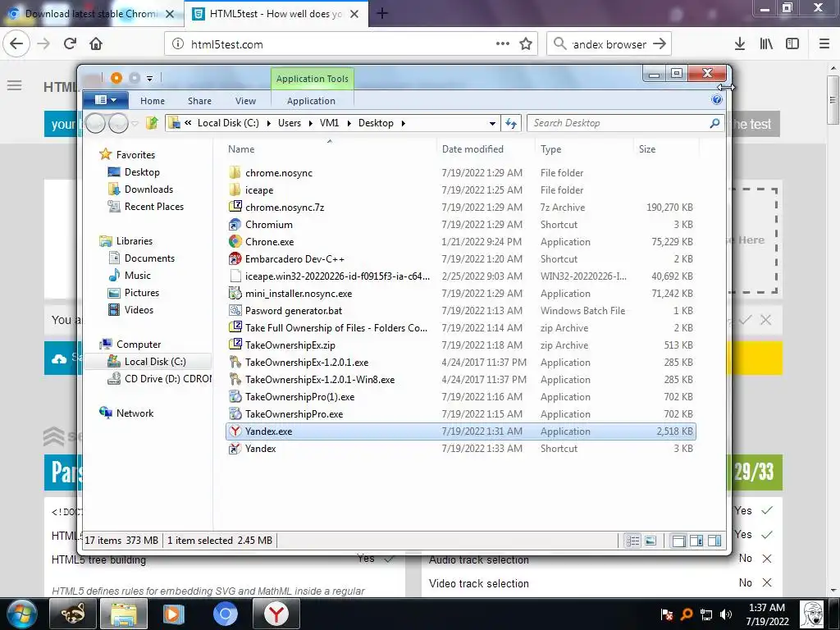The width and height of the screenshot is (840, 630).
Task: Select CD Drive (D:) in navigation pane
Action: [159, 379]
